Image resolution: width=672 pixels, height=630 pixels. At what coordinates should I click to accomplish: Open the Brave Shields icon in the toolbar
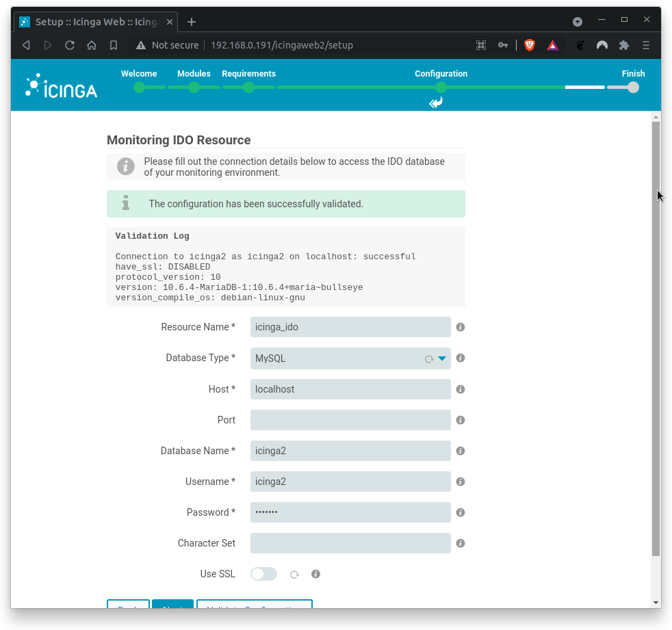point(529,45)
